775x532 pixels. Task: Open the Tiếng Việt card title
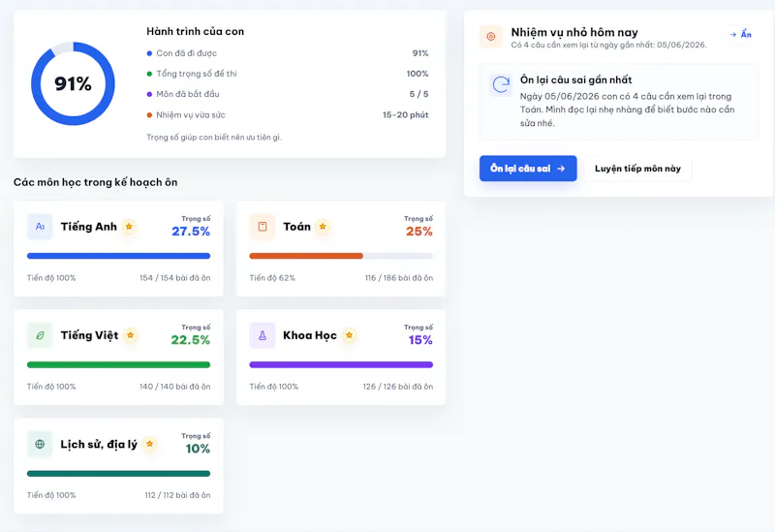click(89, 335)
